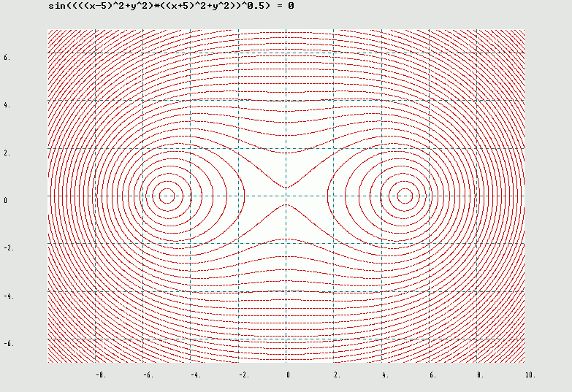
Task: Click the y-axis tick label "0" on the left
Action: click(5, 200)
